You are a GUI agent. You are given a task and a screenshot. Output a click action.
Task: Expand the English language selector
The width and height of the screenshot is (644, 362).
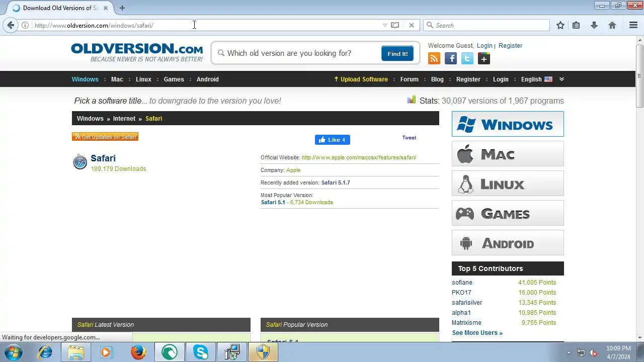click(x=537, y=79)
